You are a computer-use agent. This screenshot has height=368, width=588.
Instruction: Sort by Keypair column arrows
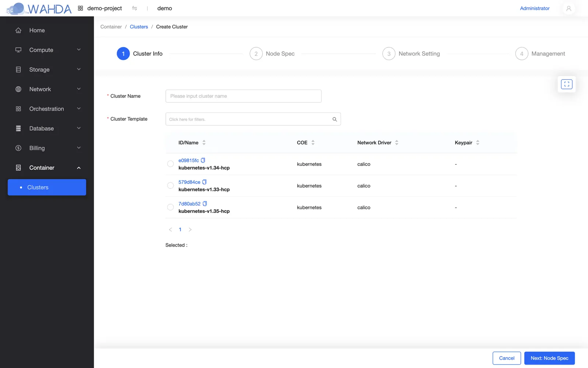tap(478, 142)
